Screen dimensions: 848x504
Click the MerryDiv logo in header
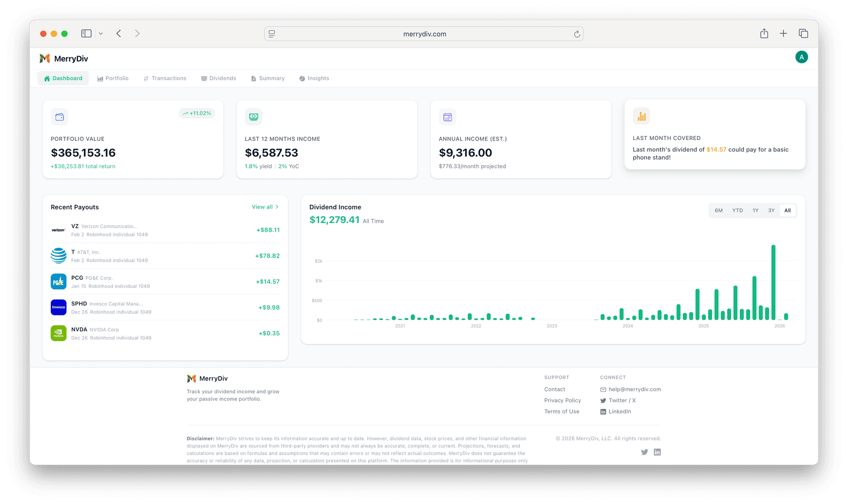coord(64,58)
